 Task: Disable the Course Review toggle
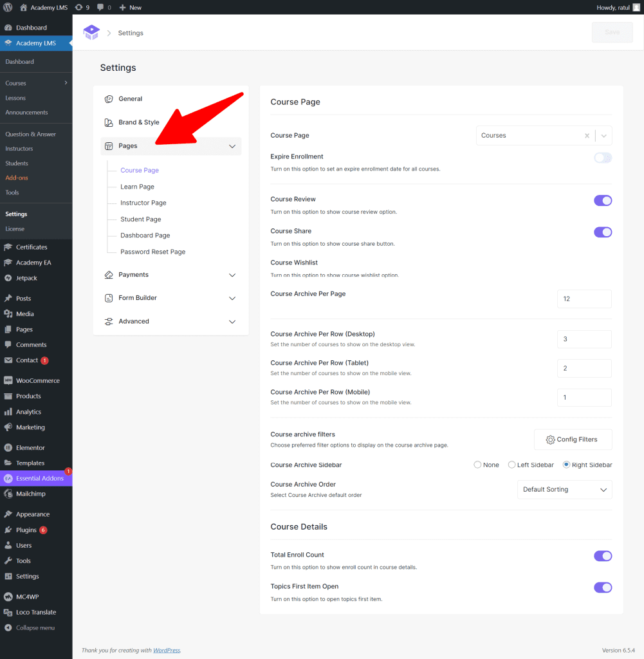point(602,200)
